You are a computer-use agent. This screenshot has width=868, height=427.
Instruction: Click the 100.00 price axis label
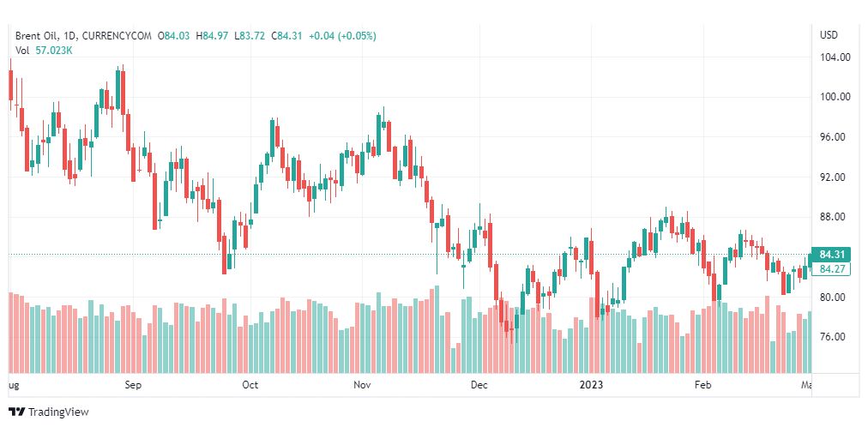[x=835, y=97]
